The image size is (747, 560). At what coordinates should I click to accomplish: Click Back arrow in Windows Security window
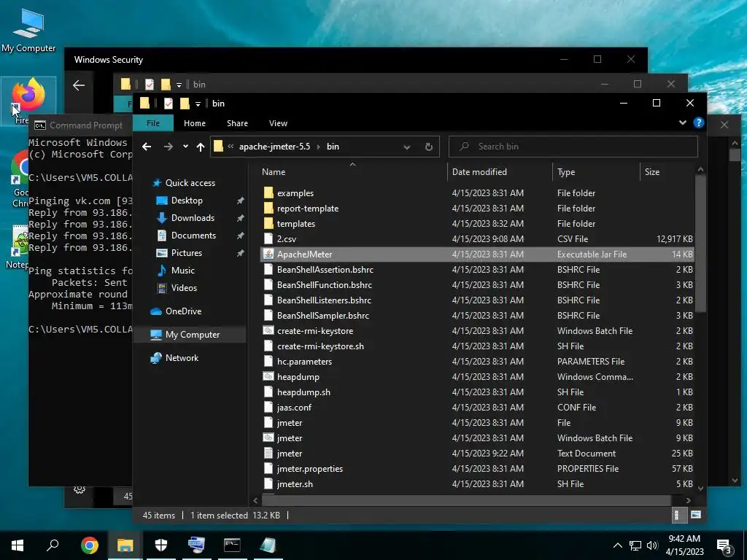click(79, 85)
